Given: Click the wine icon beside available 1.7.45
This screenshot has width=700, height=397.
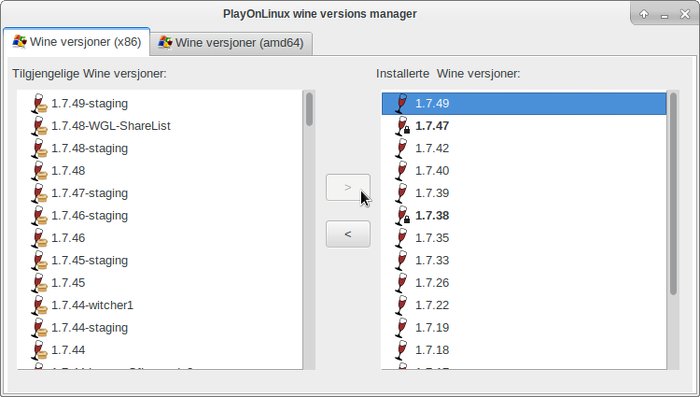Looking at the screenshot, I should click(x=39, y=283).
